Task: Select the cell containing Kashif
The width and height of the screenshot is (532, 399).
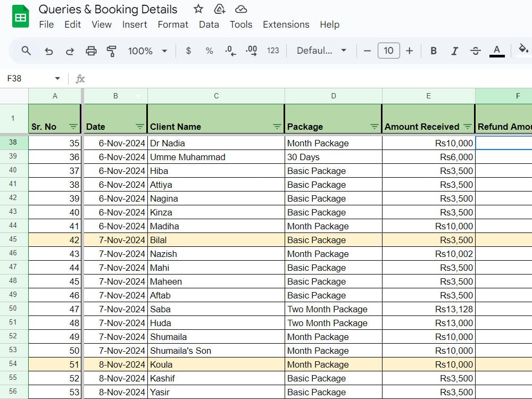Action: tap(216, 378)
